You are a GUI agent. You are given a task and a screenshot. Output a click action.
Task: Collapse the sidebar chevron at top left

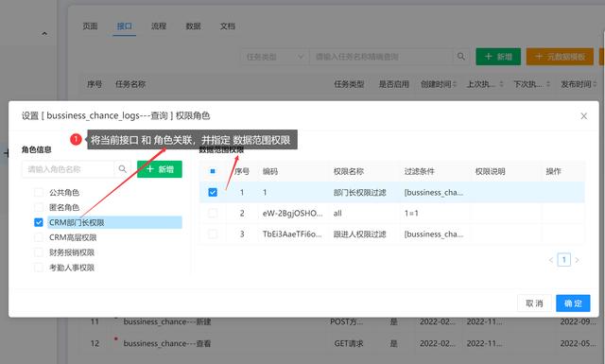pyautogui.click(x=44, y=34)
